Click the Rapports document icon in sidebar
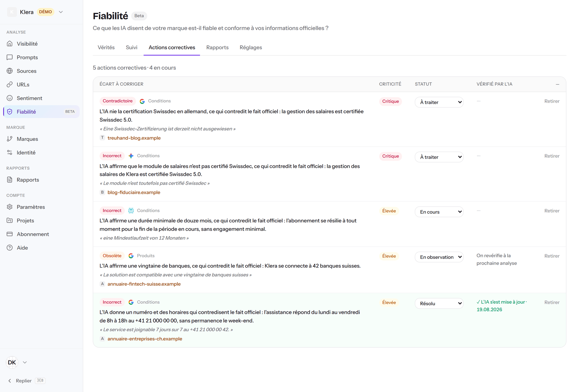Screen dimensions: 576x392 point(10,180)
